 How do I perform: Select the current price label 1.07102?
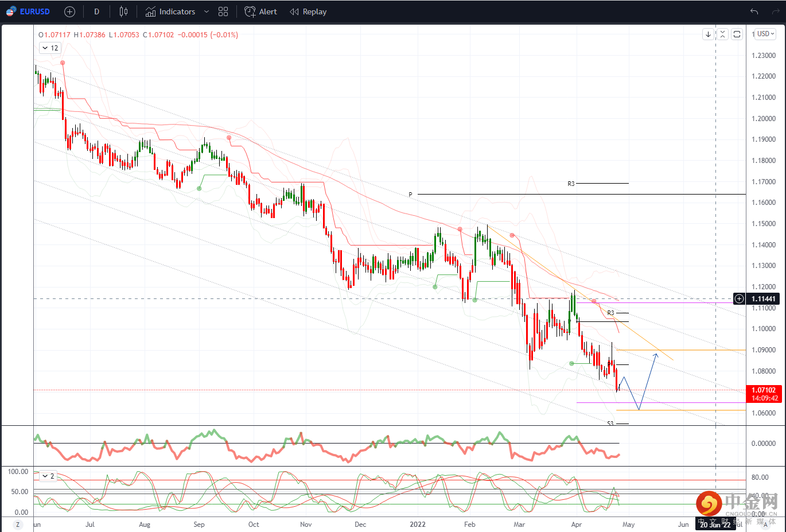(764, 390)
